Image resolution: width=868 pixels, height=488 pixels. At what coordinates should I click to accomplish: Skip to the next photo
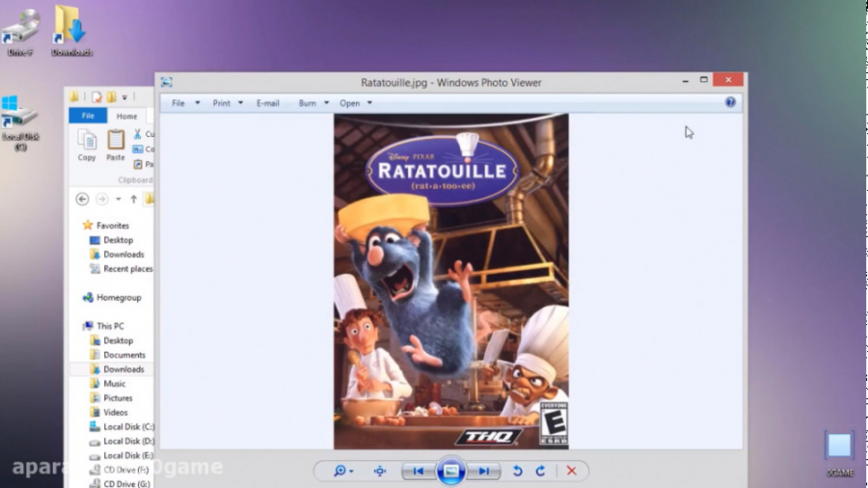click(x=484, y=471)
